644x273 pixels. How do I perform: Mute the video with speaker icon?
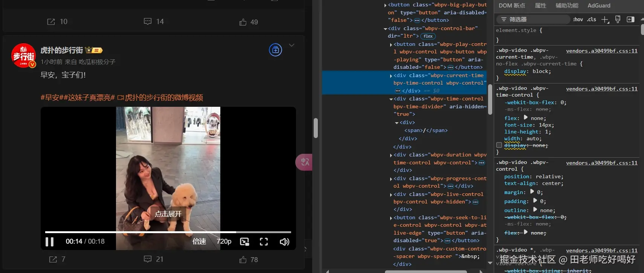284,242
